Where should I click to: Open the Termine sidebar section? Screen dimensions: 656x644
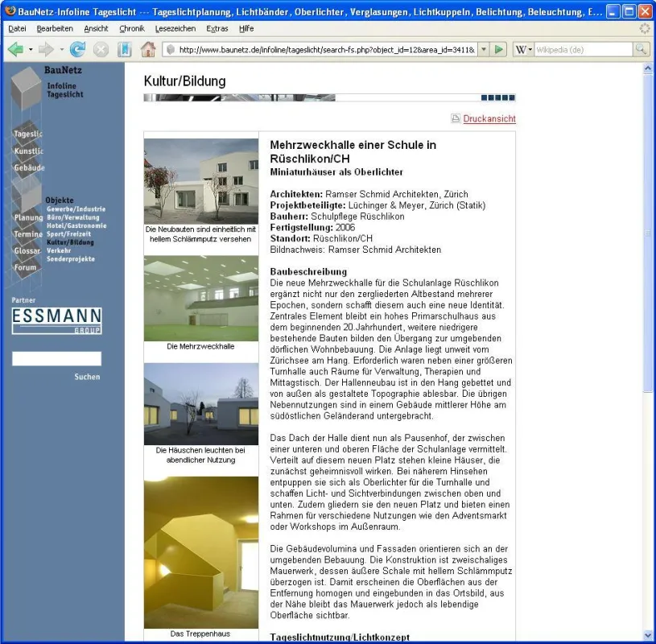[x=28, y=234]
